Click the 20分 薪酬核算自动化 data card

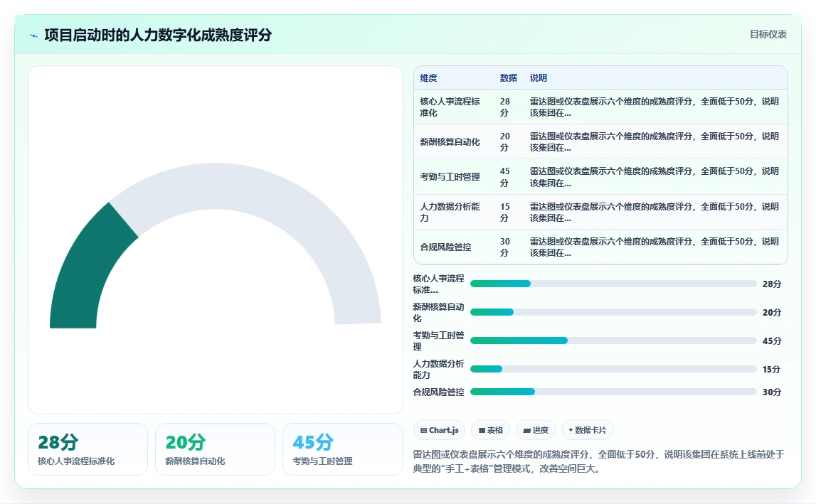pyautogui.click(x=215, y=449)
